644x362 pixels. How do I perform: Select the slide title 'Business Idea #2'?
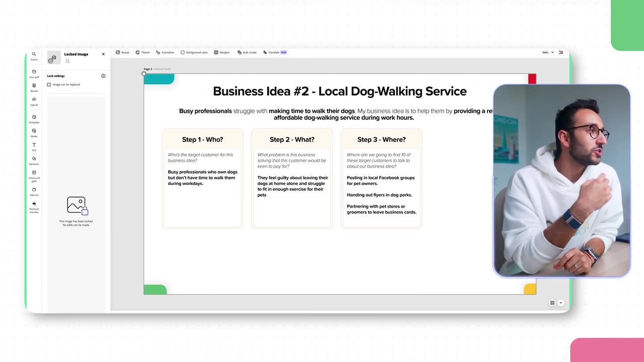340,91
